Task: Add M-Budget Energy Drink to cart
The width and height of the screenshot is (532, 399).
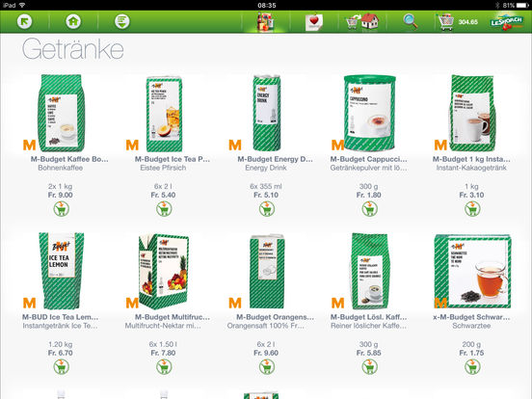Action: coord(267,209)
